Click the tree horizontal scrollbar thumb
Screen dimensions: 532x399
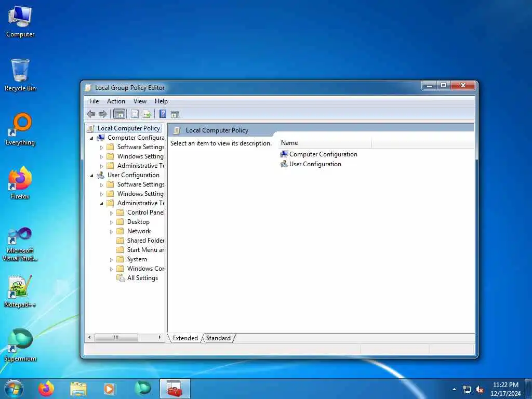(x=116, y=337)
